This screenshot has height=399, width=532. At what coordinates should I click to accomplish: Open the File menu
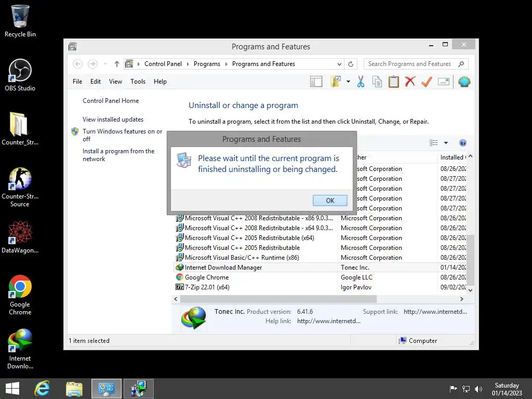[77, 82]
